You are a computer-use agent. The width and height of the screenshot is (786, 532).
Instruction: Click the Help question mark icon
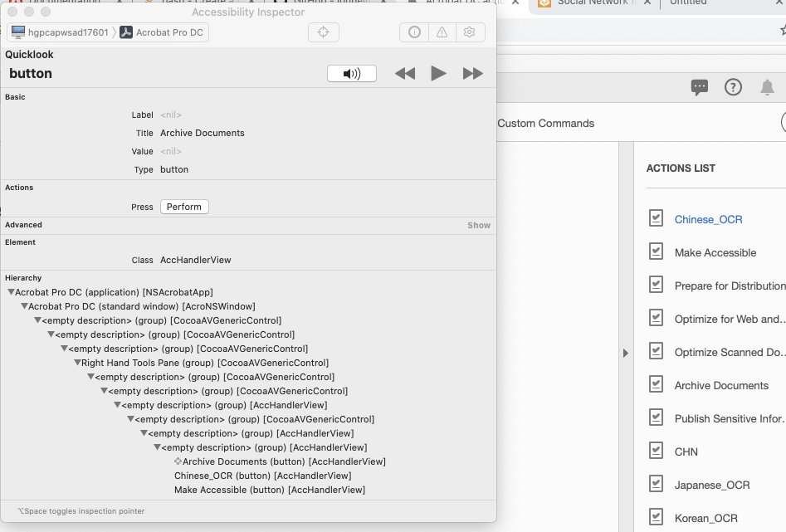734,87
